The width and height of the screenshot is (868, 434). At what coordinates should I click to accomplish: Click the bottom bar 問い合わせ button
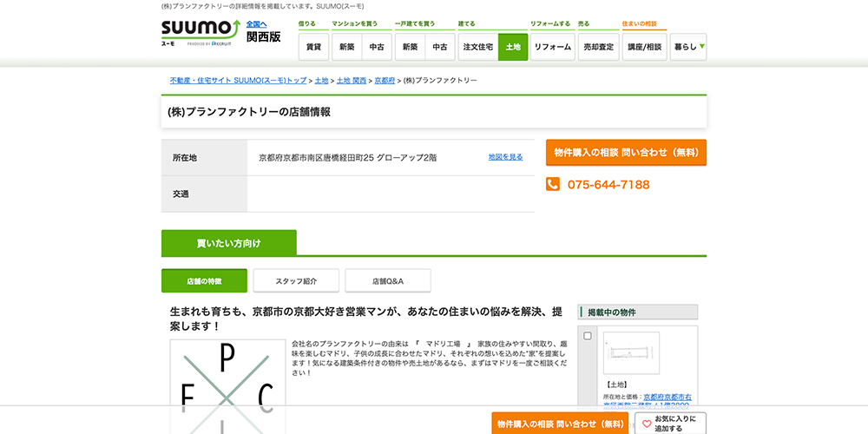pyautogui.click(x=560, y=424)
